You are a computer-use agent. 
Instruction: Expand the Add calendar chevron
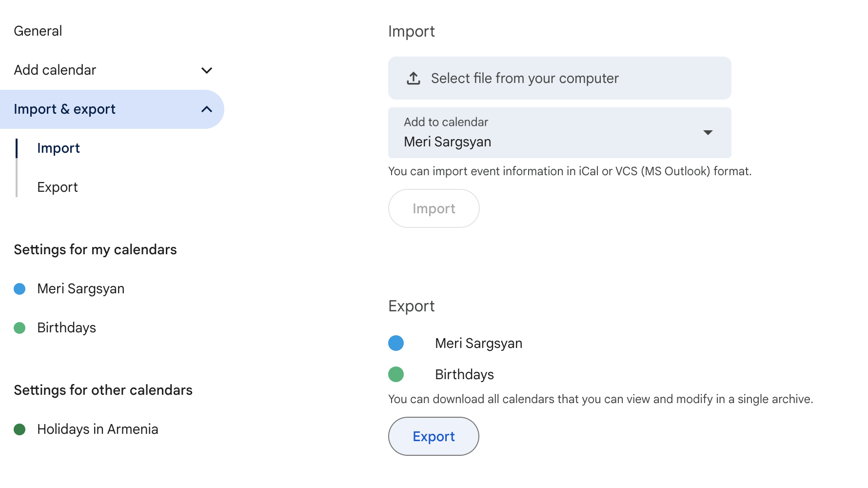[207, 70]
